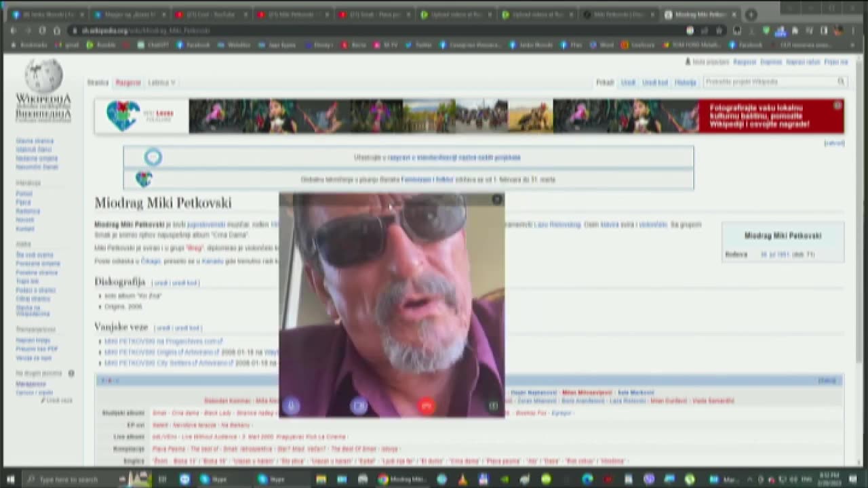
Task: Switch to the Stranica tab
Action: click(98, 83)
